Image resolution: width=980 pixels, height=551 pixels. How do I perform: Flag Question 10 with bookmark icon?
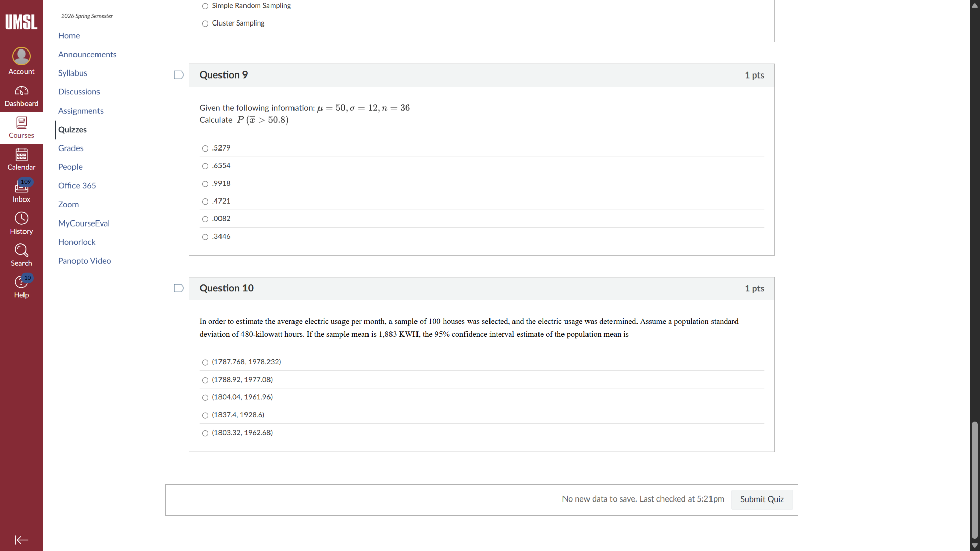point(179,288)
